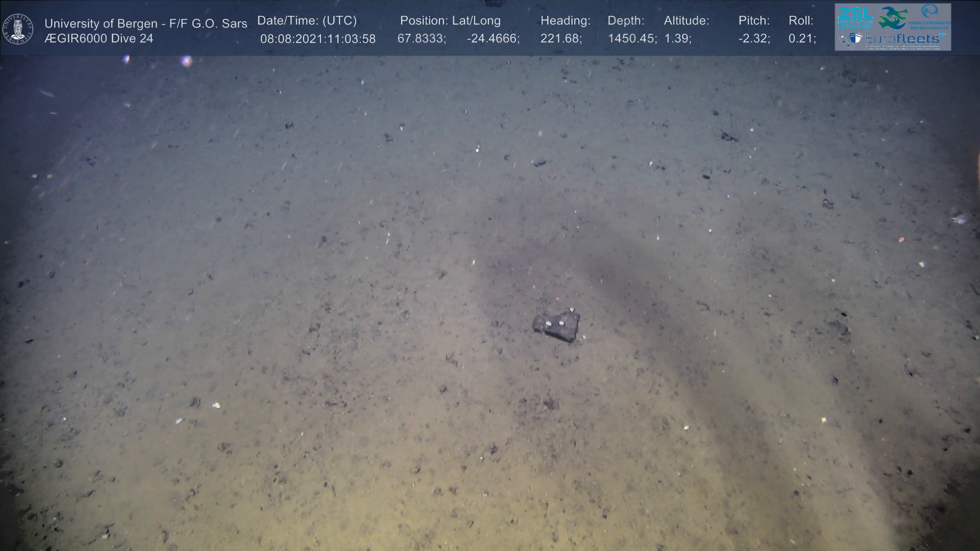Click the dark rock on the seafloor
The width and height of the screenshot is (980, 551).
click(x=556, y=325)
